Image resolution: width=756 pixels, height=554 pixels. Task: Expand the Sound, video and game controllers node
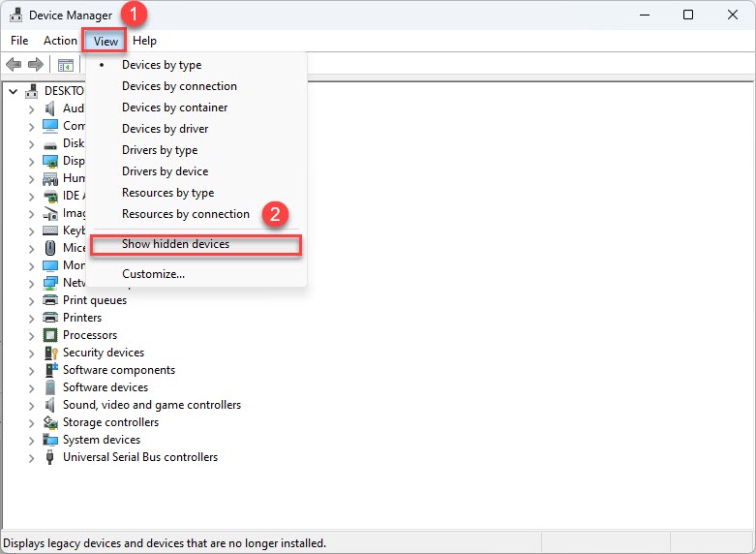tap(31, 405)
